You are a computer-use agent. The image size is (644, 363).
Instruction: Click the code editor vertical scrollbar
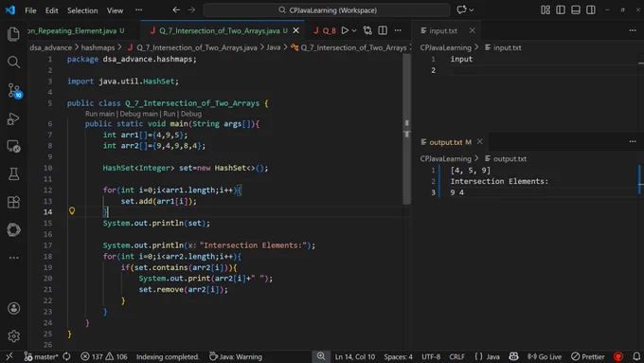pyautogui.click(x=406, y=129)
